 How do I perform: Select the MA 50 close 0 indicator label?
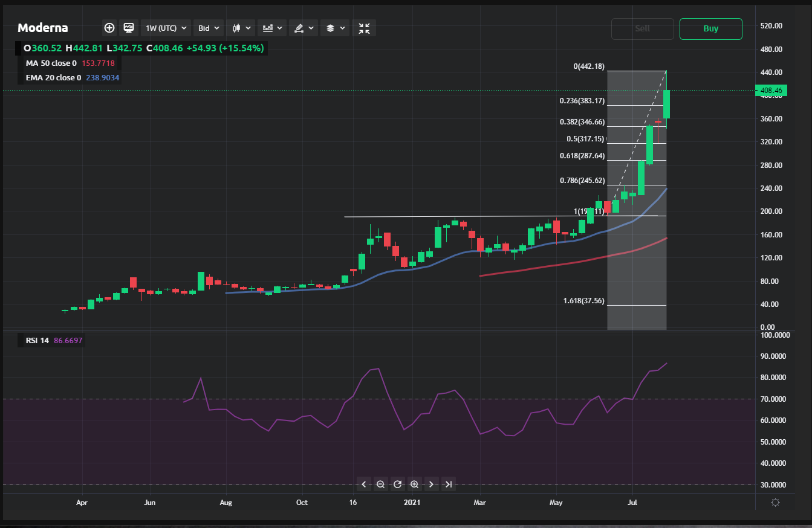51,63
